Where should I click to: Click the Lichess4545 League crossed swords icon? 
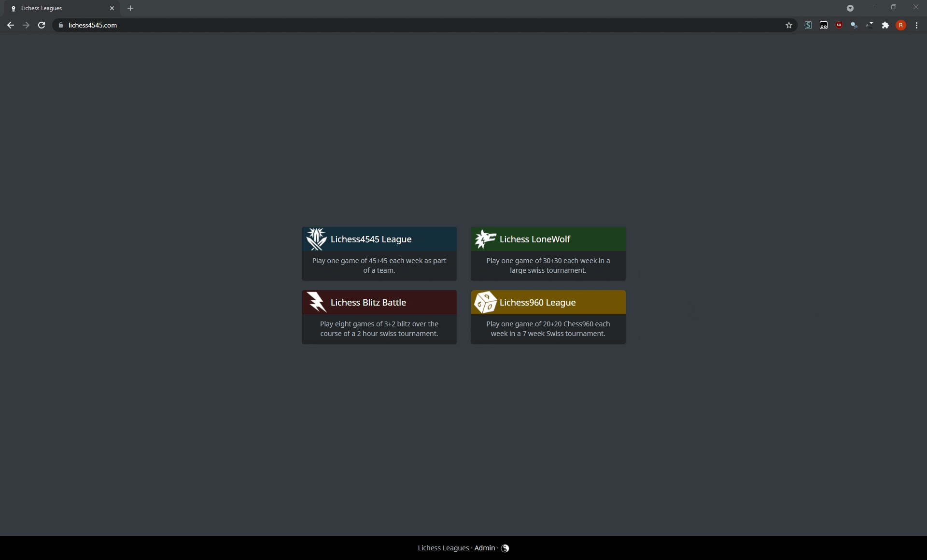pyautogui.click(x=316, y=239)
